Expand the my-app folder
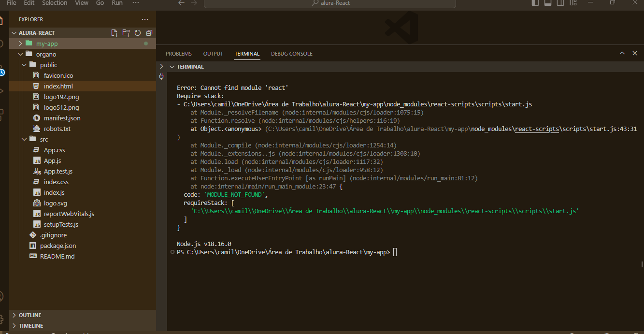644x334 pixels. pyautogui.click(x=21, y=44)
